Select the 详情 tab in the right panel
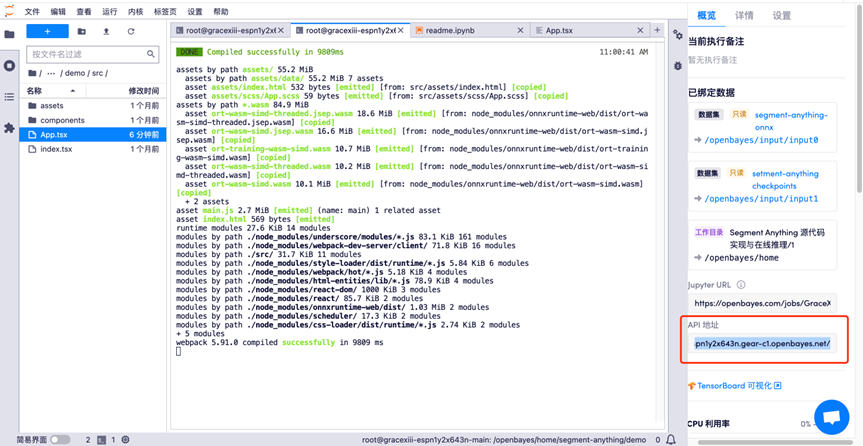 [744, 15]
